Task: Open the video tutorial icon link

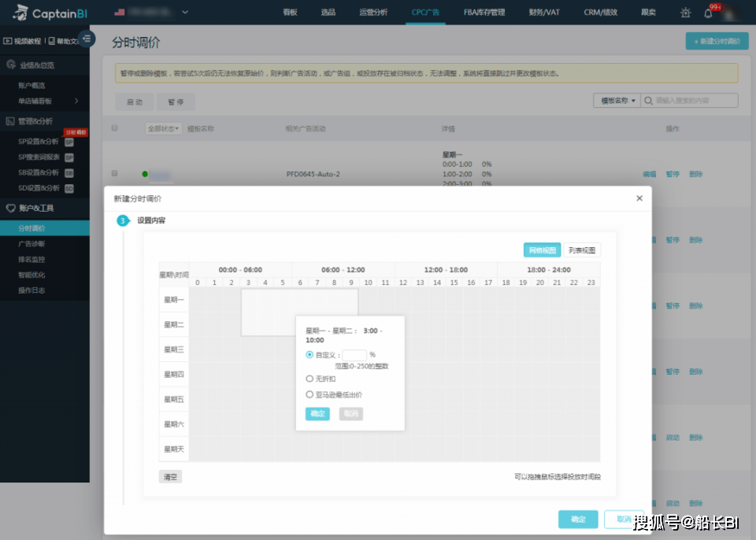Action: [x=8, y=41]
